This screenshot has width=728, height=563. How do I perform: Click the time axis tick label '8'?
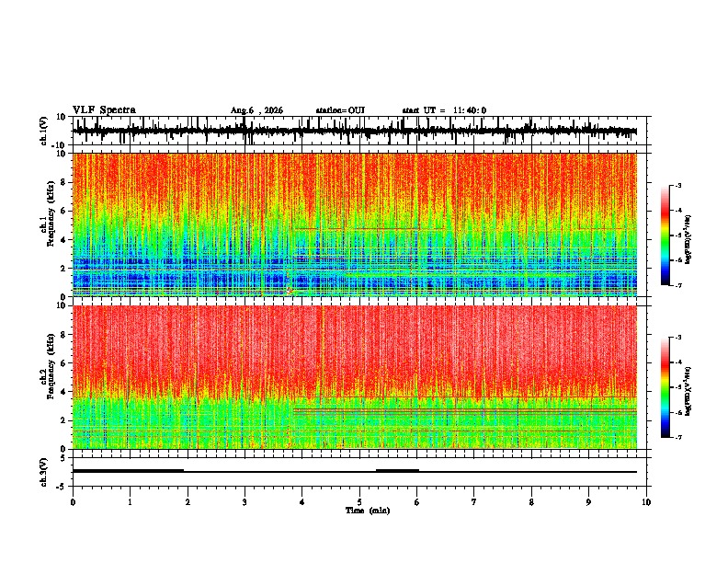531,502
